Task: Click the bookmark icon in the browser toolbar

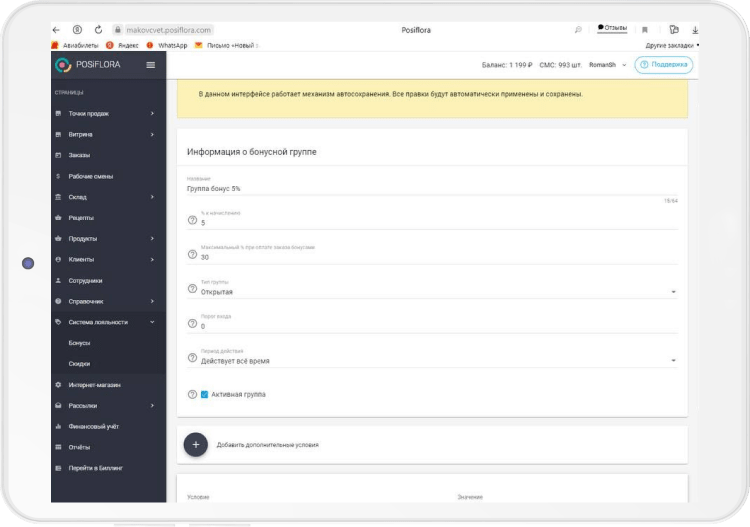Action: 645,30
